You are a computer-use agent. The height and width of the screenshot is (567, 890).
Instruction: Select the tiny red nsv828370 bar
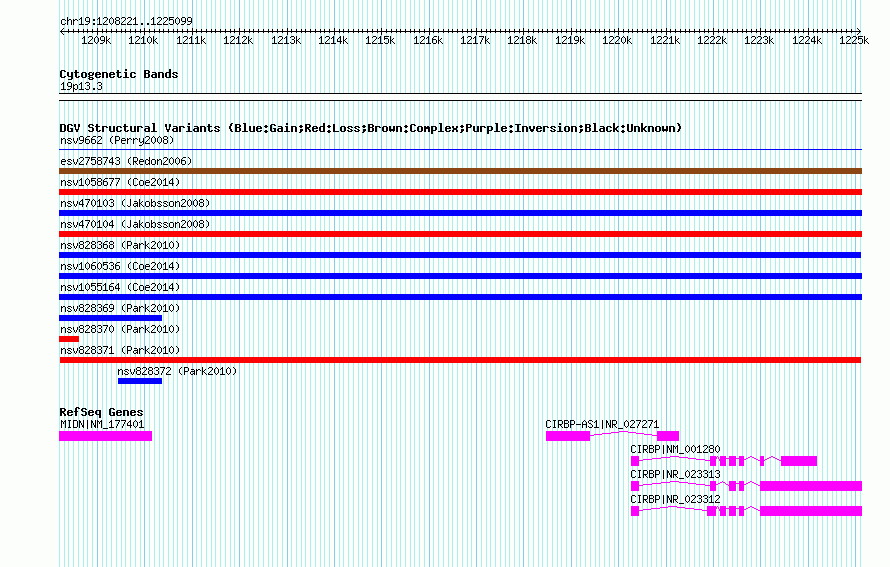pyautogui.click(x=69, y=339)
